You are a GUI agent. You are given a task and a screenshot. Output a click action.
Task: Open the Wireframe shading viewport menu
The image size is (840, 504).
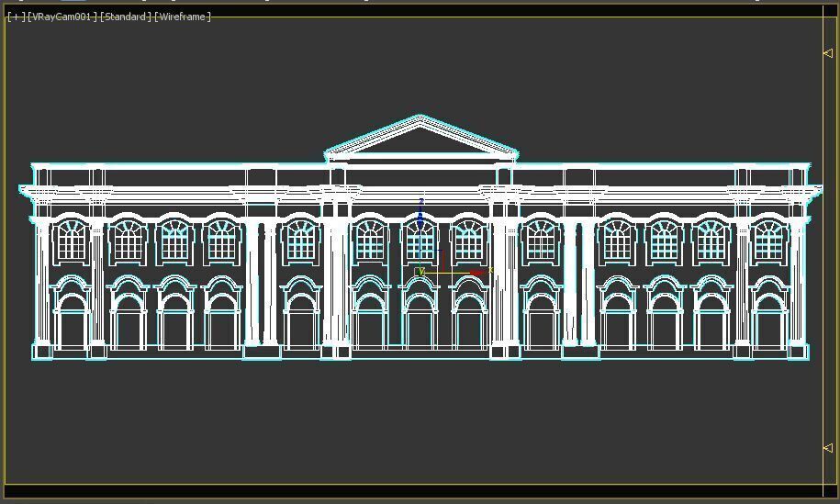(183, 17)
